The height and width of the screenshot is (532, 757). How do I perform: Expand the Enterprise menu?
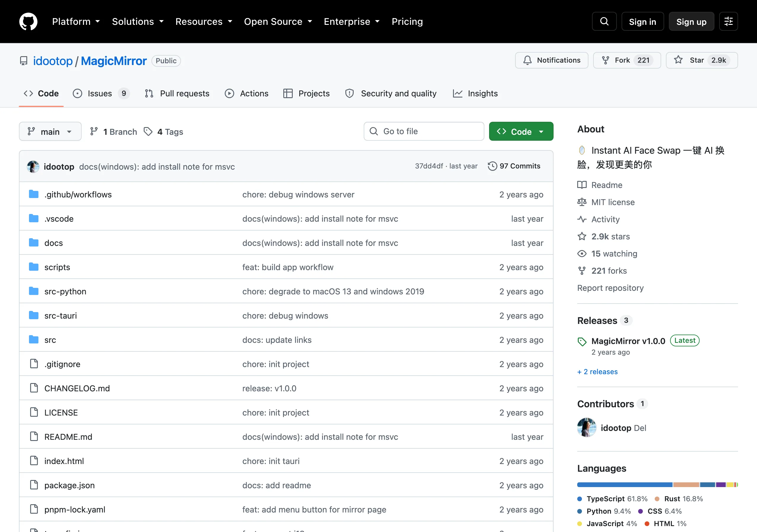pos(352,21)
